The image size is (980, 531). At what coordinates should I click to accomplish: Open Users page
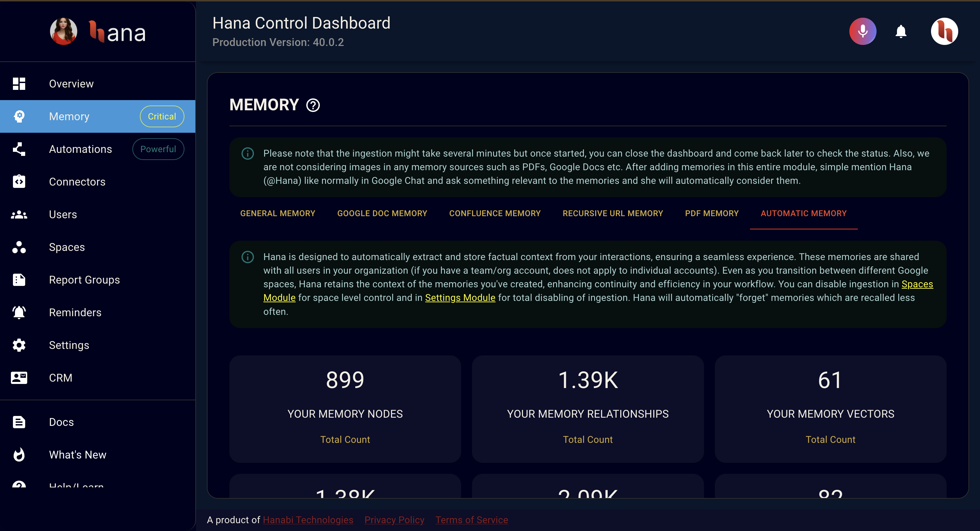pos(98,215)
